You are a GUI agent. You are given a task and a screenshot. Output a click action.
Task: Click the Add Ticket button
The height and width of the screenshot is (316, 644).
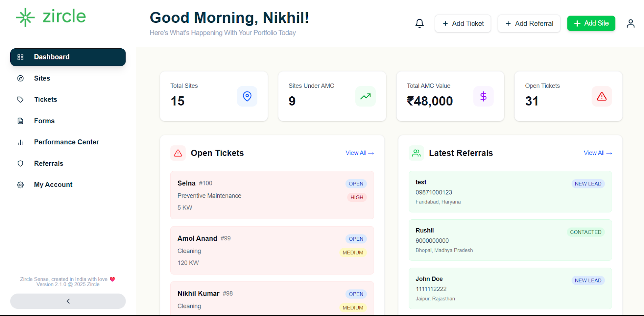coord(463,23)
